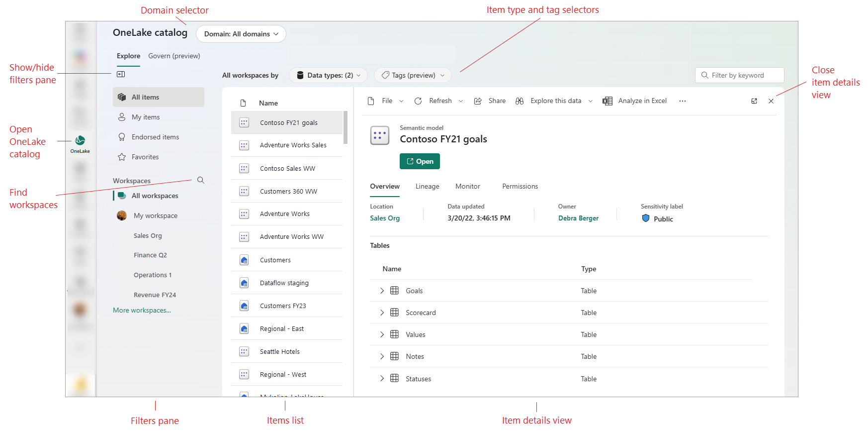Expand the Goals table row
This screenshot has height=432, width=868.
pyautogui.click(x=382, y=291)
